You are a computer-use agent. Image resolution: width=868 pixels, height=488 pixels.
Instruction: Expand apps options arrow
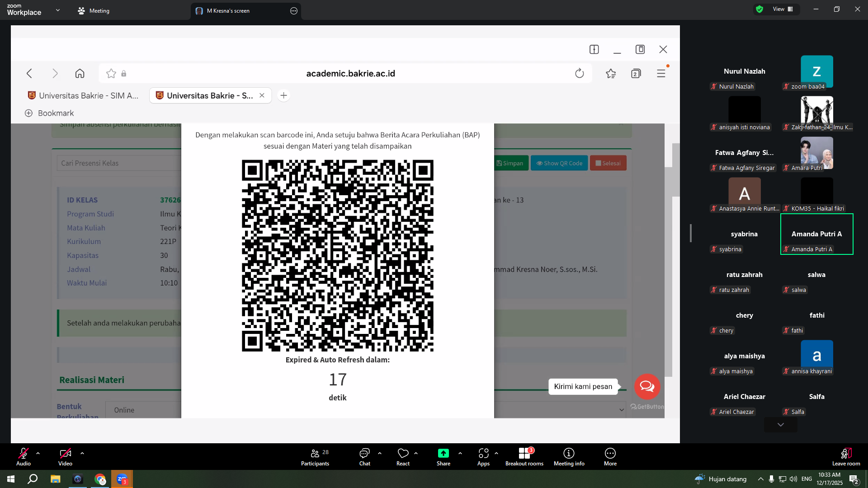point(496,453)
